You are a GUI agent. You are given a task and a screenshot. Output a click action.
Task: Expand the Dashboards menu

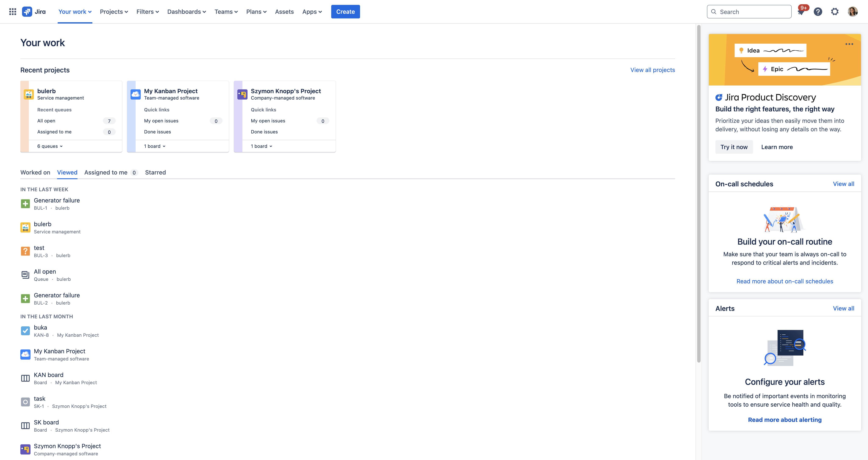click(x=187, y=12)
